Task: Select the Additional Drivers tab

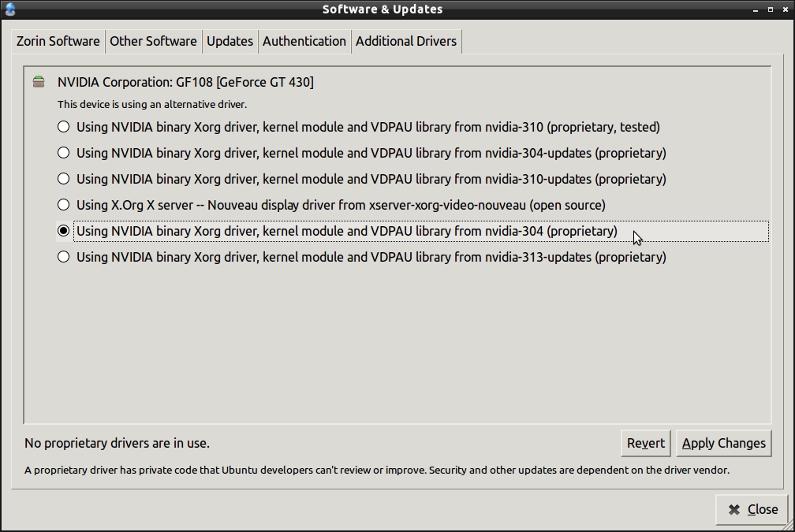Action: pyautogui.click(x=405, y=41)
